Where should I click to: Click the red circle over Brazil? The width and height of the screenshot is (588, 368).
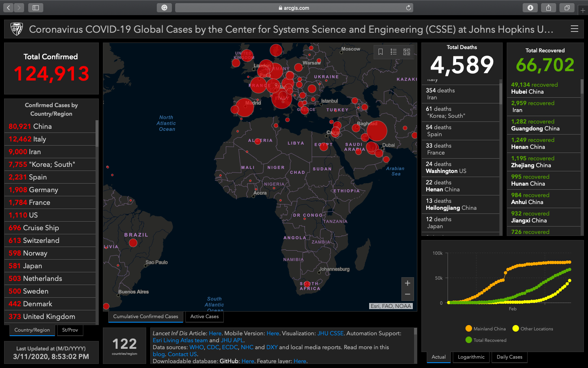tap(133, 243)
